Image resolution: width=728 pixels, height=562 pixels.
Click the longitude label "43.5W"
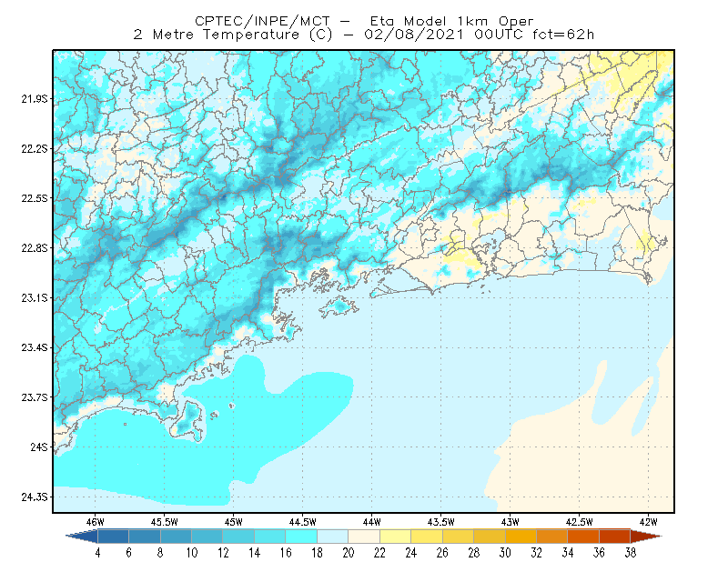441,522
